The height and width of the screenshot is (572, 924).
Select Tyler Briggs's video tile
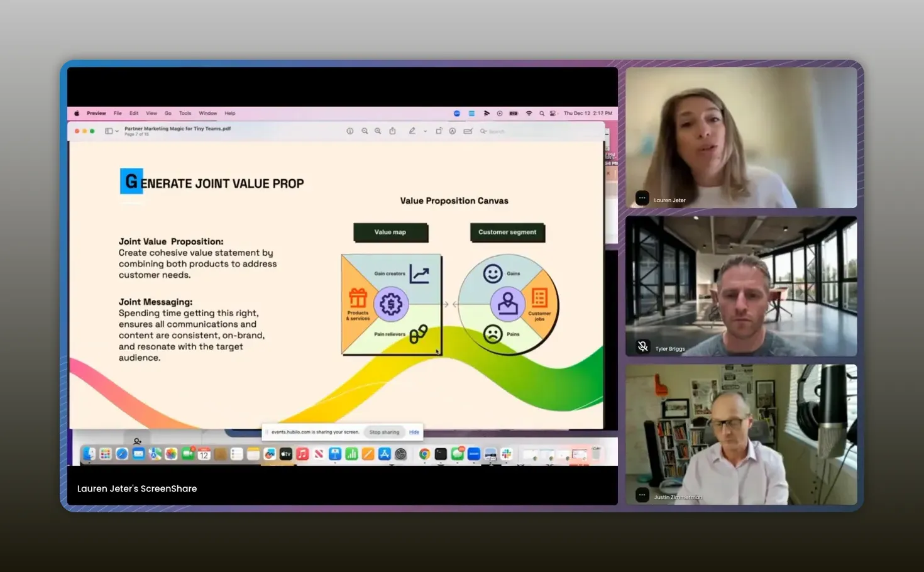click(741, 286)
